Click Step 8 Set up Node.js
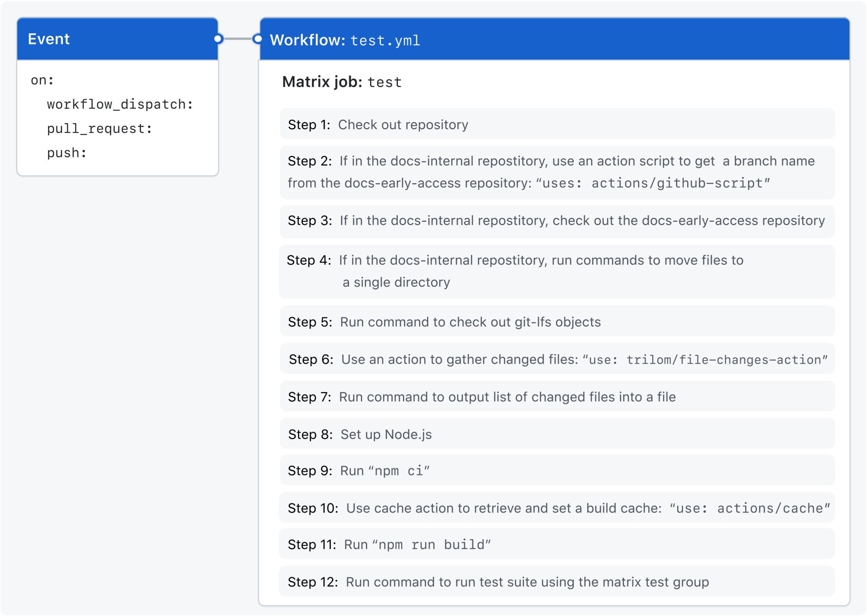The width and height of the screenshot is (867, 616). pyautogui.click(x=557, y=434)
